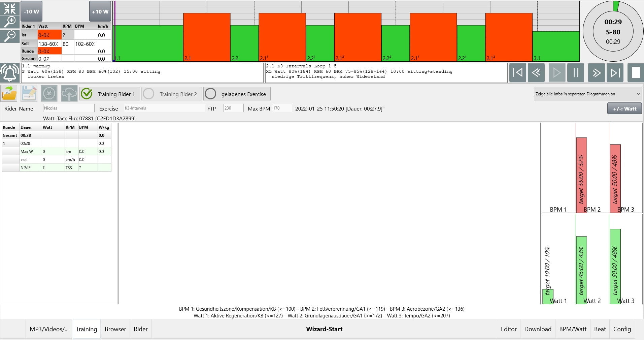Select final green segment 3.1
644x340 pixels.
tap(556, 46)
